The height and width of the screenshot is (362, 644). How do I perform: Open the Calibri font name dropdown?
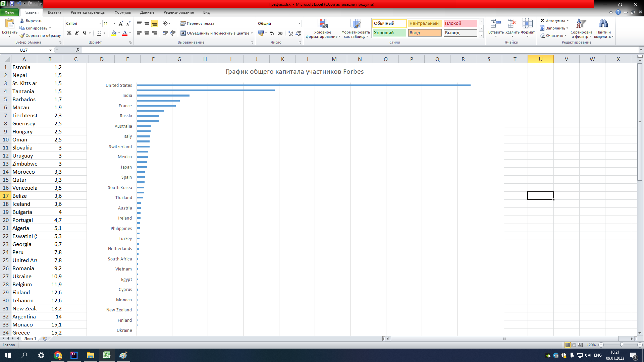(x=100, y=23)
